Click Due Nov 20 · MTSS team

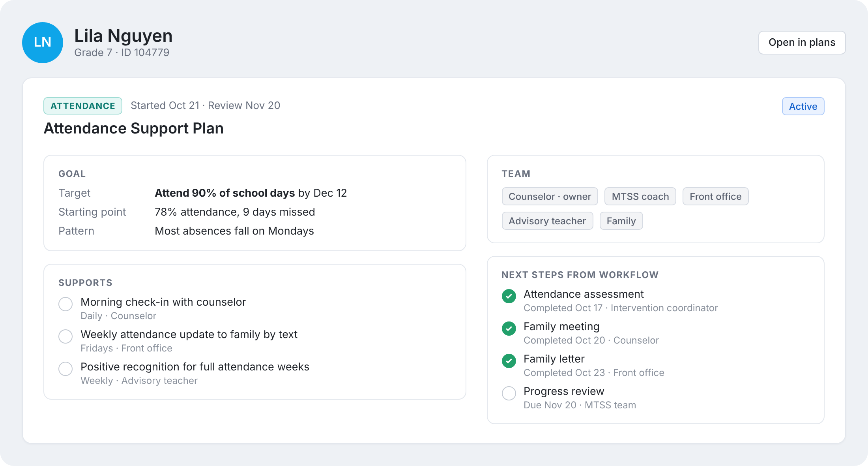(x=580, y=405)
